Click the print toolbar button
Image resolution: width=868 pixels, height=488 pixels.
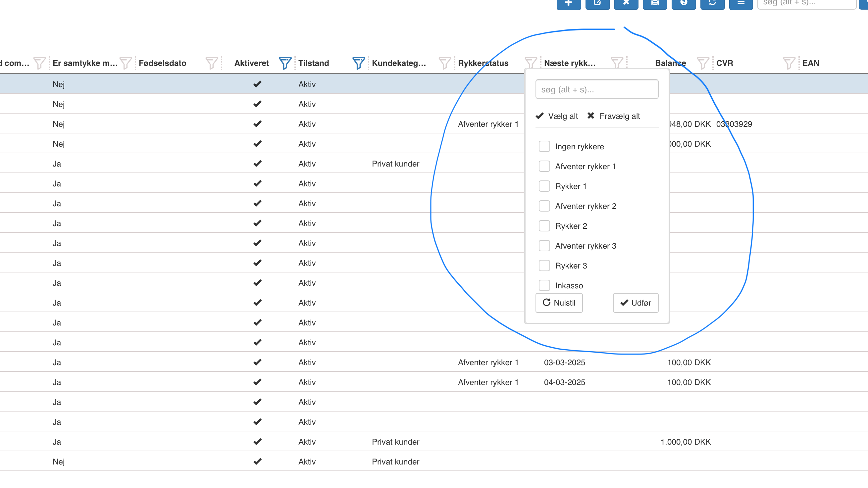coord(655,3)
